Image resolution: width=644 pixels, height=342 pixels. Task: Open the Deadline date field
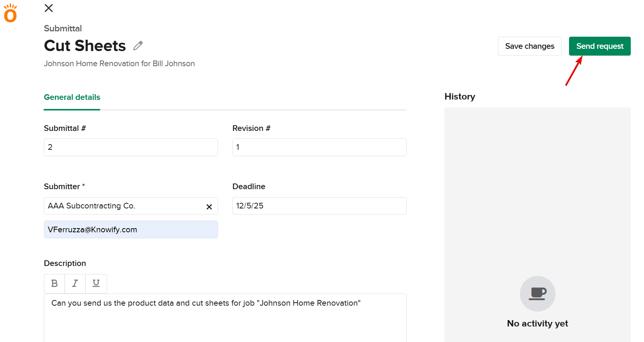pos(319,206)
